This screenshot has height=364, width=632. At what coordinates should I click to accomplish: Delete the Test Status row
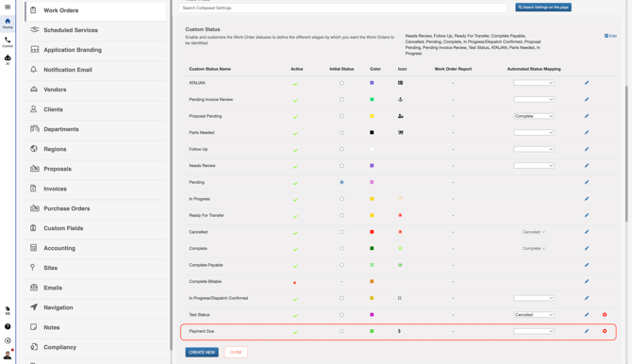coord(605,314)
